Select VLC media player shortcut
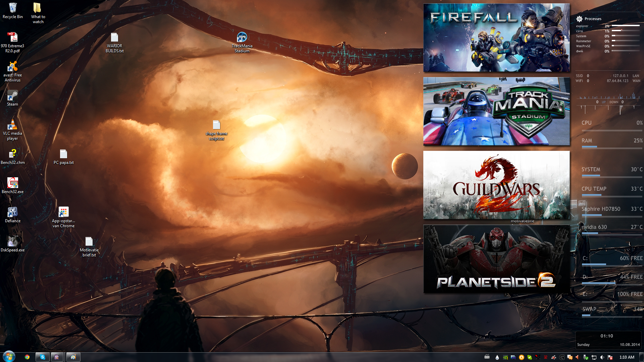The width and height of the screenshot is (644, 362). coord(12,130)
